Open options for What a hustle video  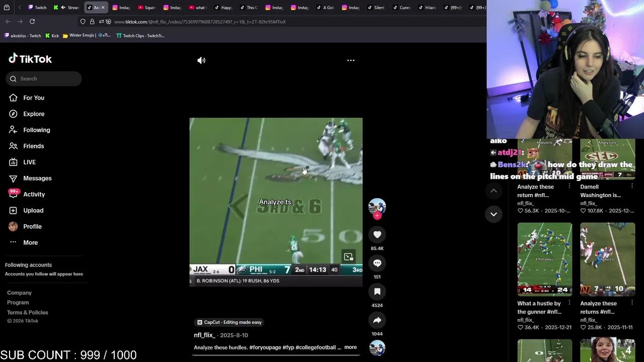(569, 303)
